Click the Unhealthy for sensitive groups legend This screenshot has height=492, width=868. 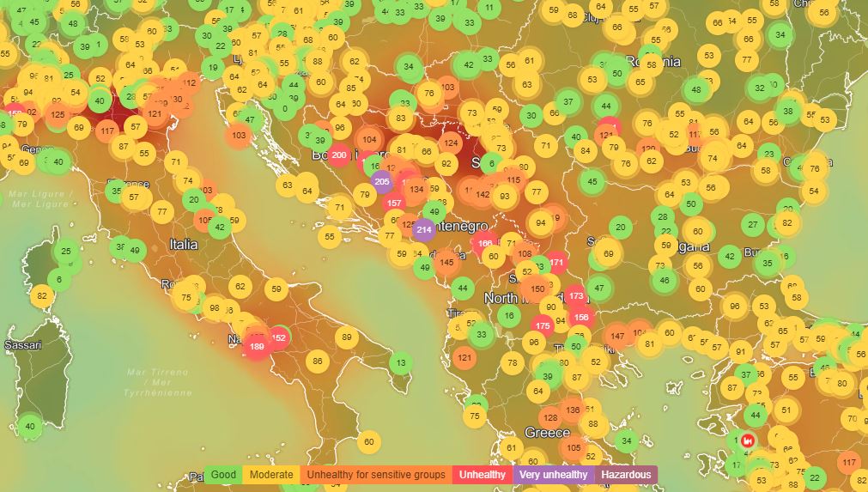coord(376,475)
